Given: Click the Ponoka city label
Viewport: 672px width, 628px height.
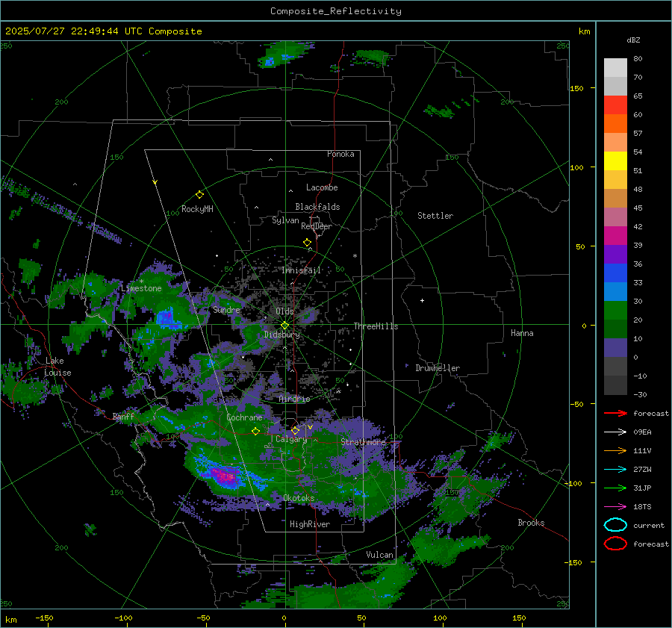Looking at the screenshot, I should (x=340, y=154).
